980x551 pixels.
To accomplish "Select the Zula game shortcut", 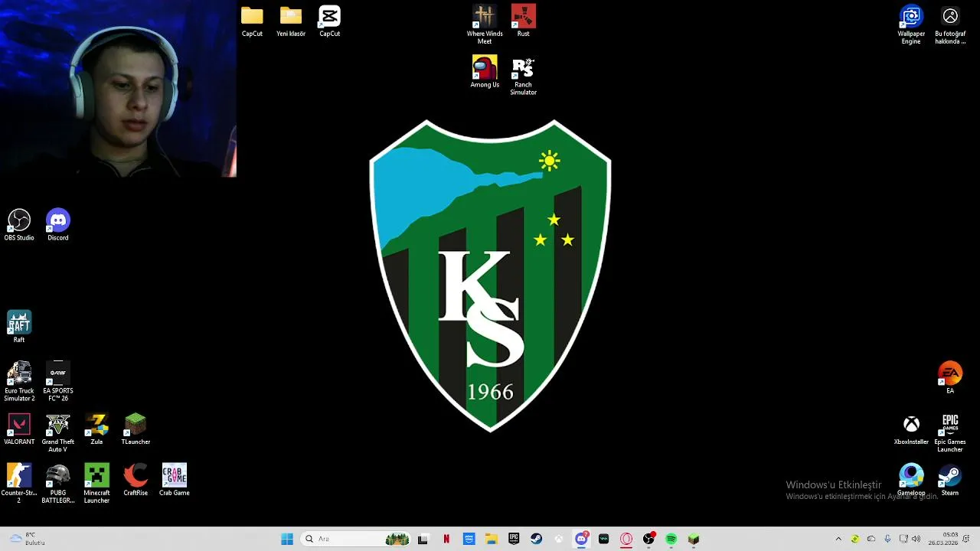I will point(96,430).
